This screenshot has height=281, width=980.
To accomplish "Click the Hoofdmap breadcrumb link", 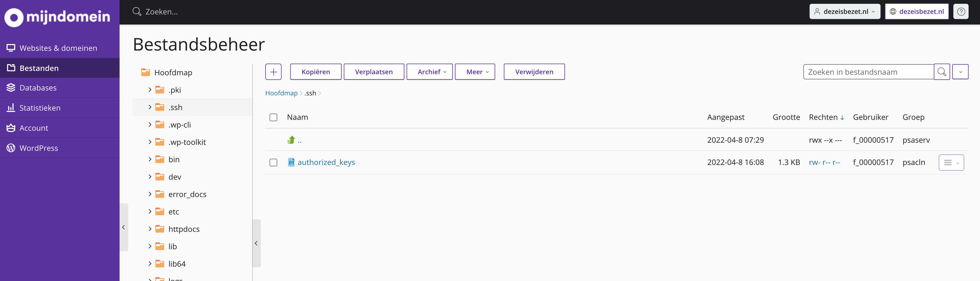I will click(x=281, y=93).
